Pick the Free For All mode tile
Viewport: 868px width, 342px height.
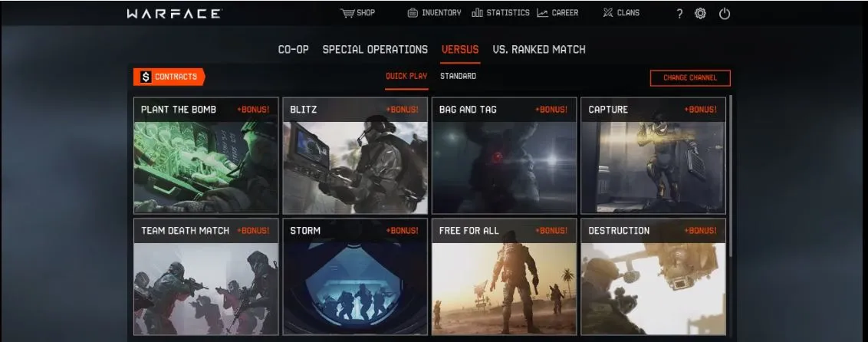pyautogui.click(x=505, y=277)
